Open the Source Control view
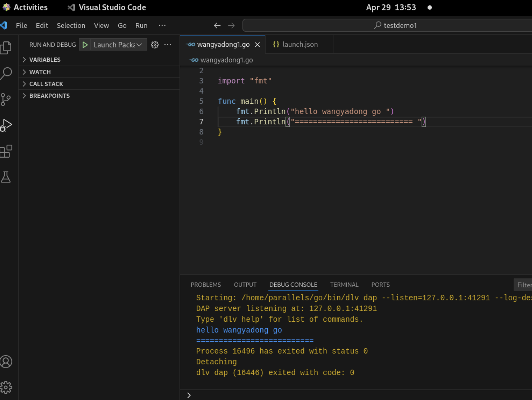 pyautogui.click(x=6, y=99)
